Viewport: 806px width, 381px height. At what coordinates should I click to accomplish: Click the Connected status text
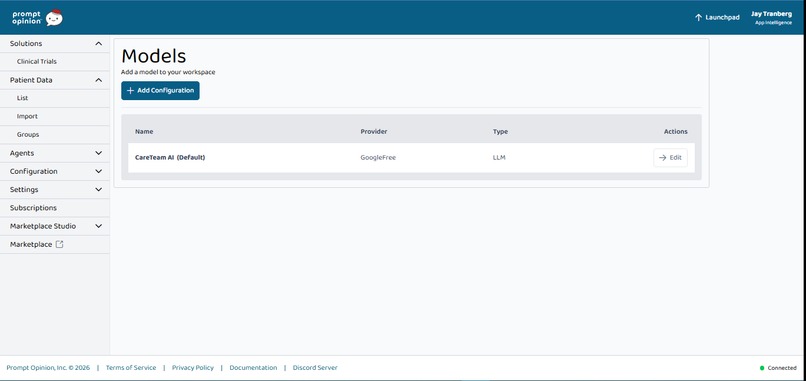pos(782,368)
